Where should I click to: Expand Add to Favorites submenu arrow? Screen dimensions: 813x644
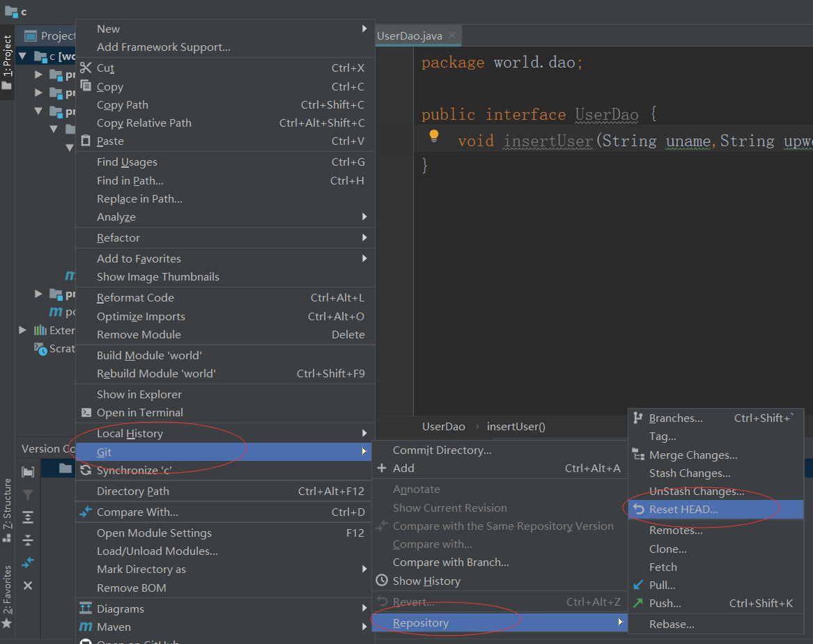tap(364, 258)
